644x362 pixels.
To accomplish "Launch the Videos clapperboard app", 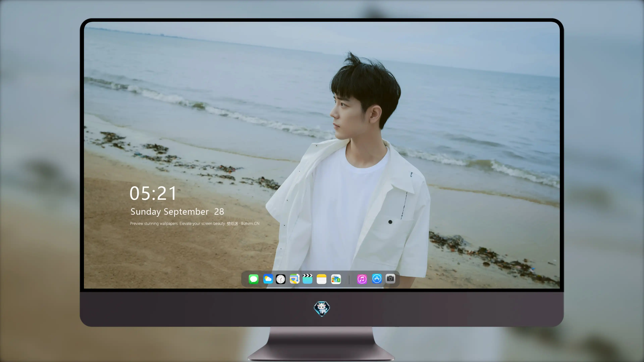I will 308,279.
